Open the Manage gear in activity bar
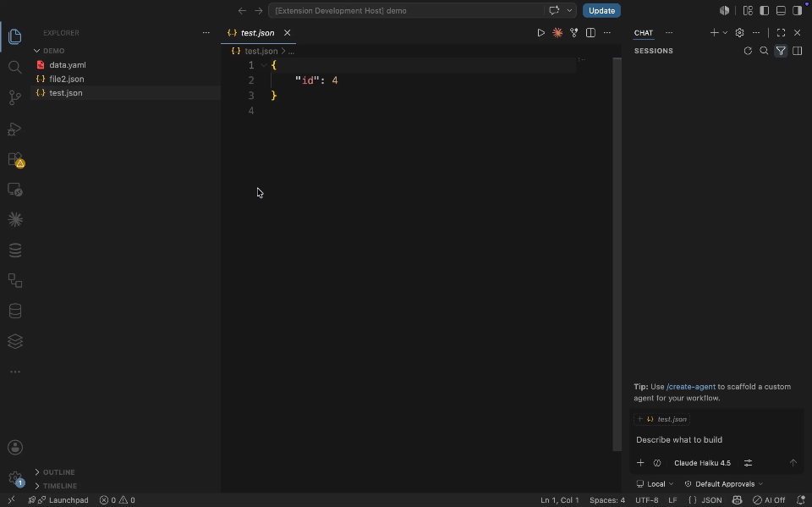 [x=15, y=478]
